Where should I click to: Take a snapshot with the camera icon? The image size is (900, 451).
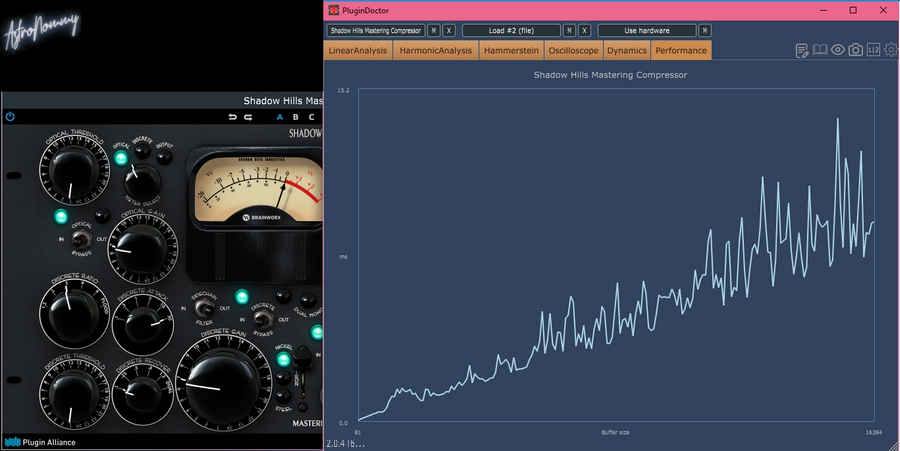tap(855, 50)
